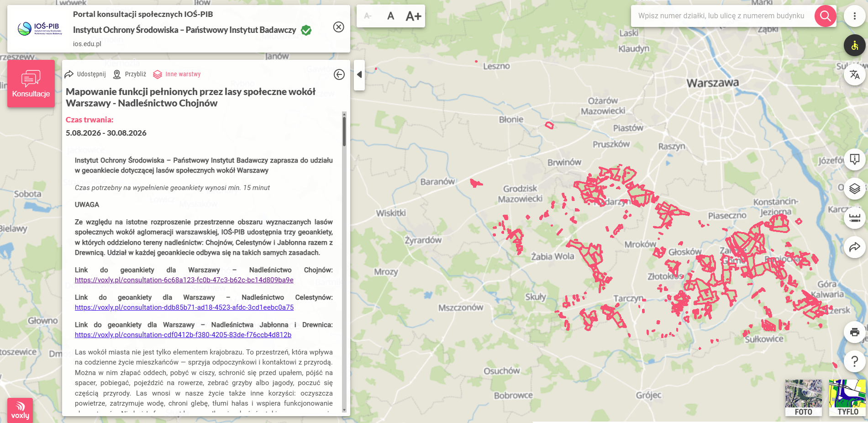Click the Warszawa label on map
The image size is (868, 423).
[713, 83]
